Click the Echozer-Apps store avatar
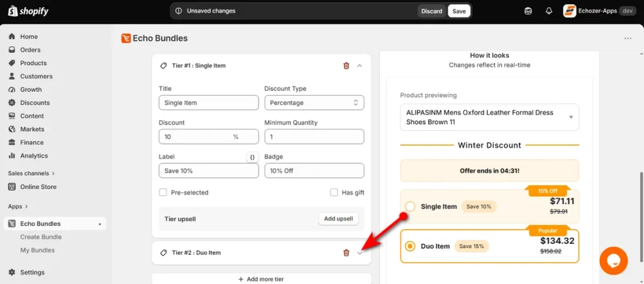This screenshot has height=284, width=644. click(569, 11)
